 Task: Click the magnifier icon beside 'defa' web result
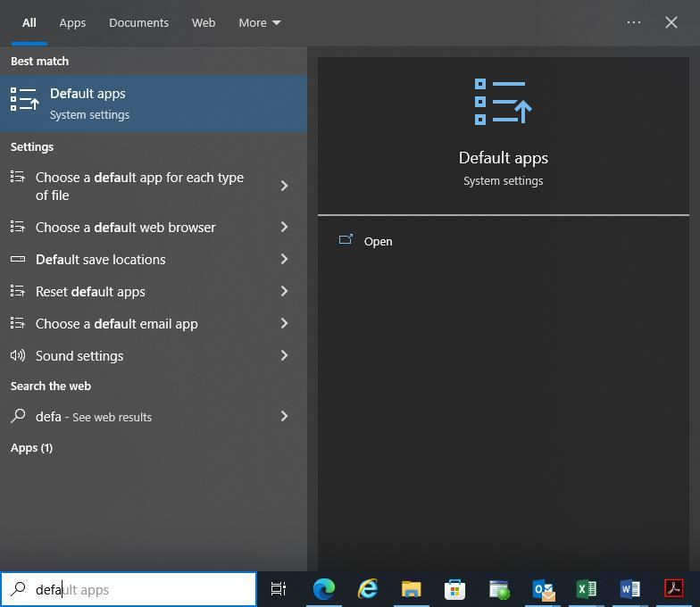click(18, 416)
